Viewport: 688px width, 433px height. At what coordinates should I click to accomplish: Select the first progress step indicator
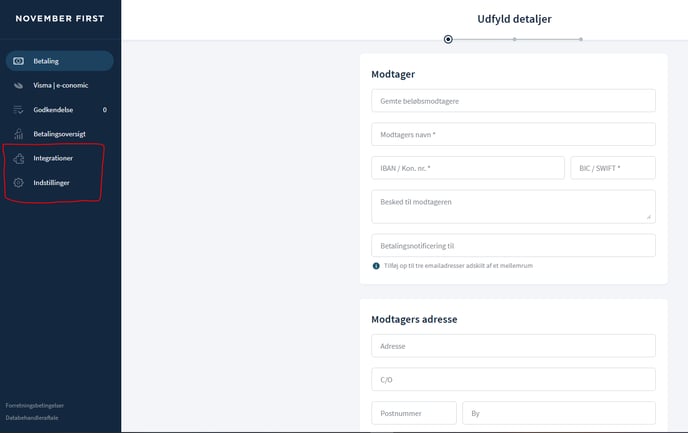(448, 39)
